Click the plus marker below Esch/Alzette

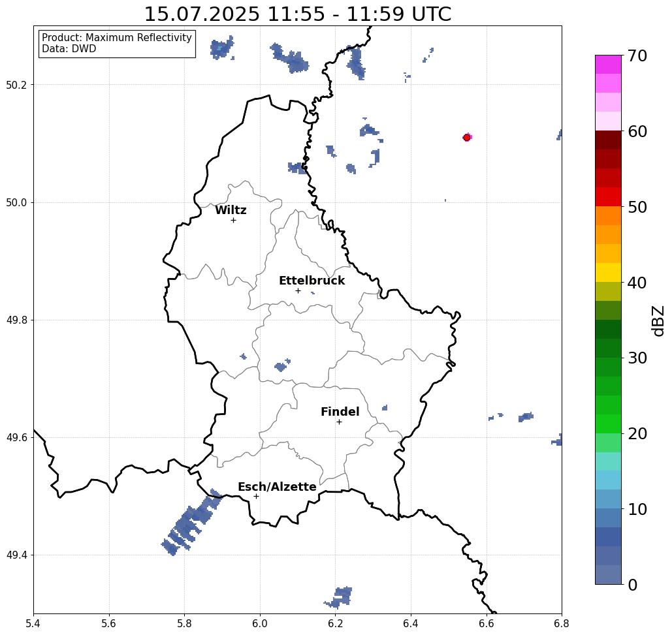point(256,497)
